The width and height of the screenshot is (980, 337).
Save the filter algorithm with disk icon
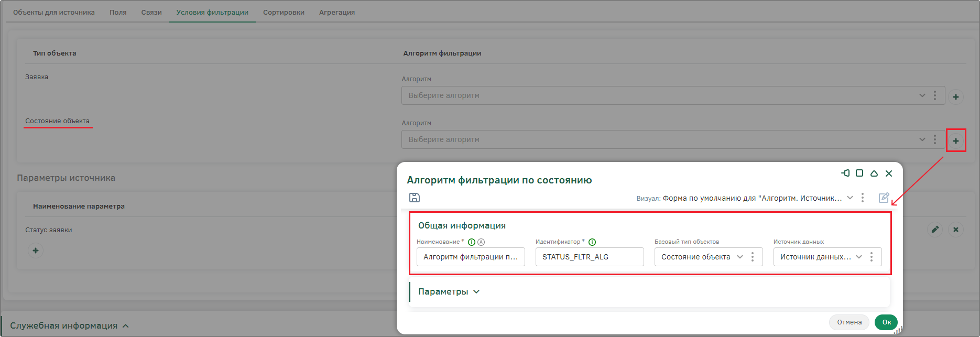coord(415,198)
